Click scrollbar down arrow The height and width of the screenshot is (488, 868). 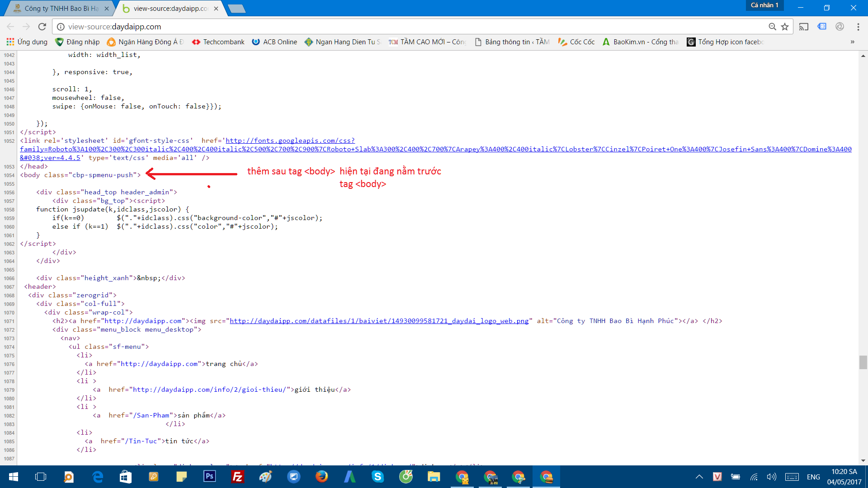click(863, 461)
